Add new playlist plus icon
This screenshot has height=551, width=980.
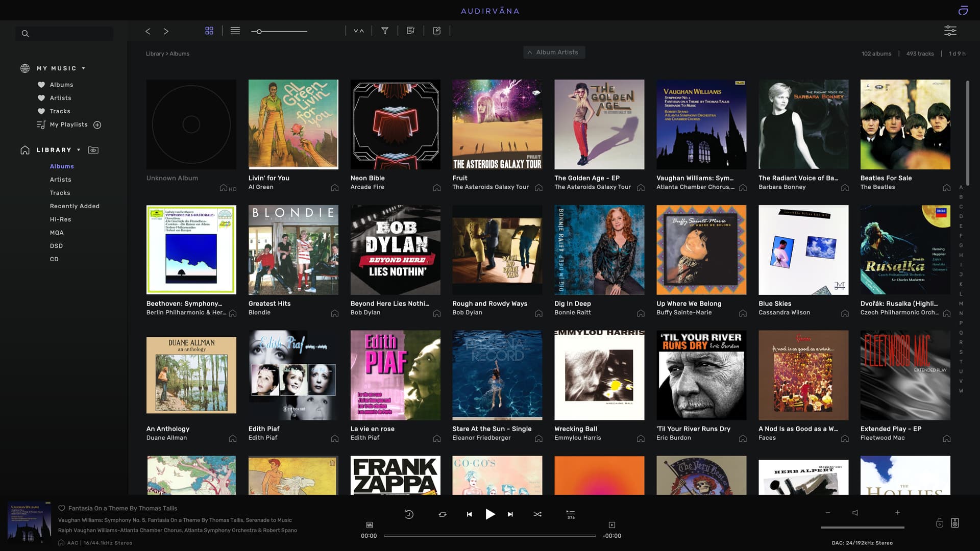pos(97,125)
